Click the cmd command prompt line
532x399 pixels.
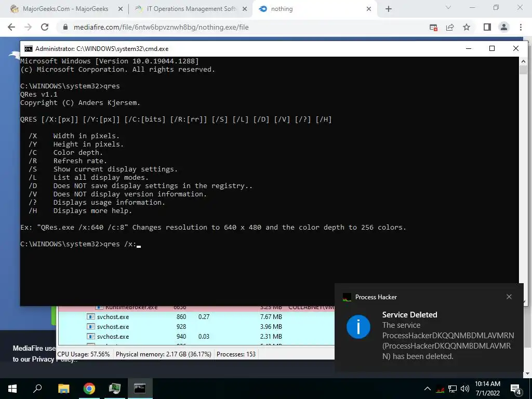coord(81,244)
